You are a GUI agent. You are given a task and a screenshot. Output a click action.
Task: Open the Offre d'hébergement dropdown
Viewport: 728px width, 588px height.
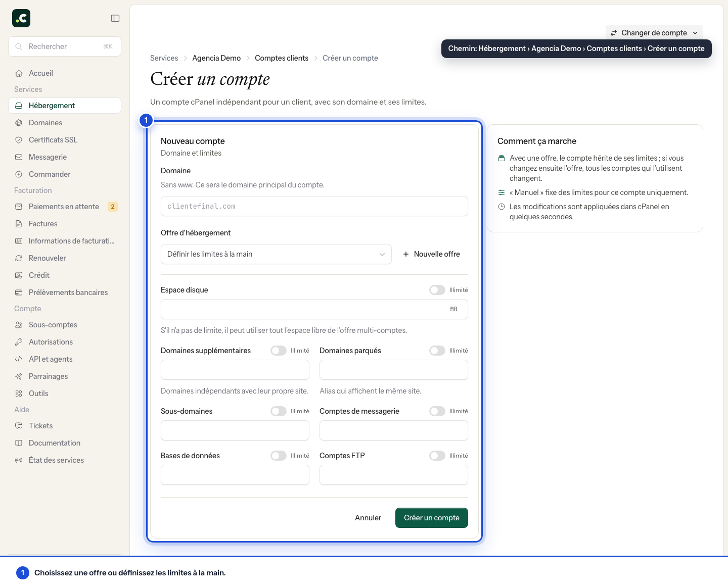[276, 254]
